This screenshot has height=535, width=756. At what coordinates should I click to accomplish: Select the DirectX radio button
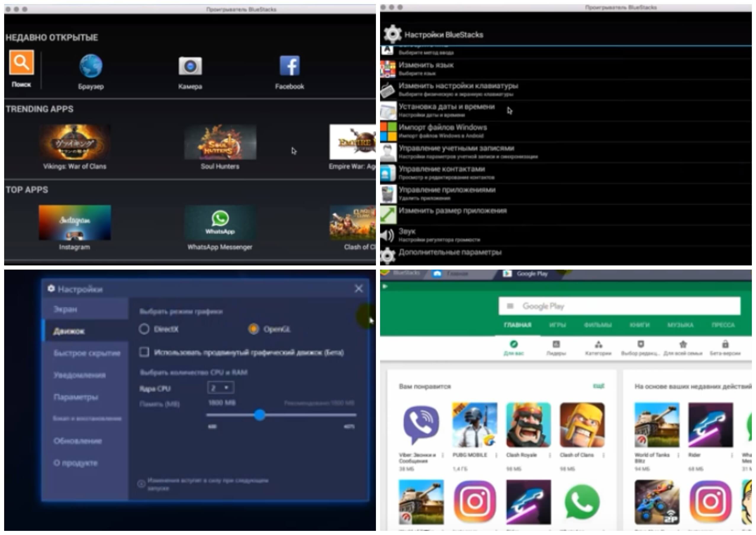coord(144,329)
